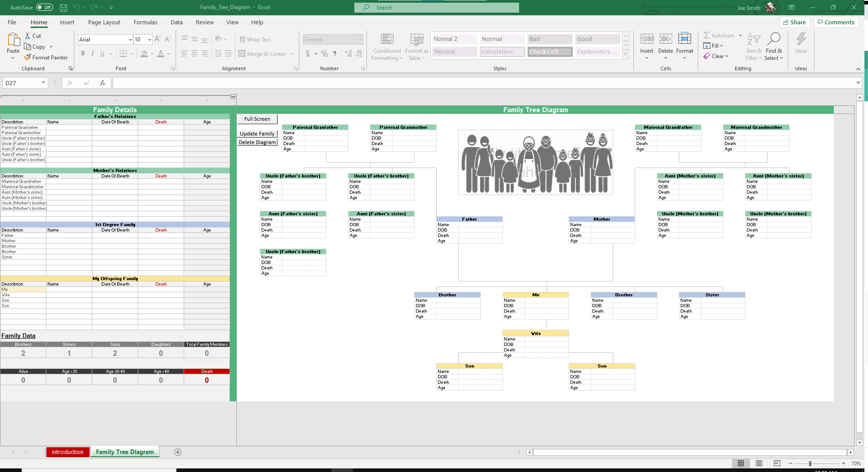Open the Name Box dropdown
The width and height of the screenshot is (868, 472).
click(x=43, y=83)
